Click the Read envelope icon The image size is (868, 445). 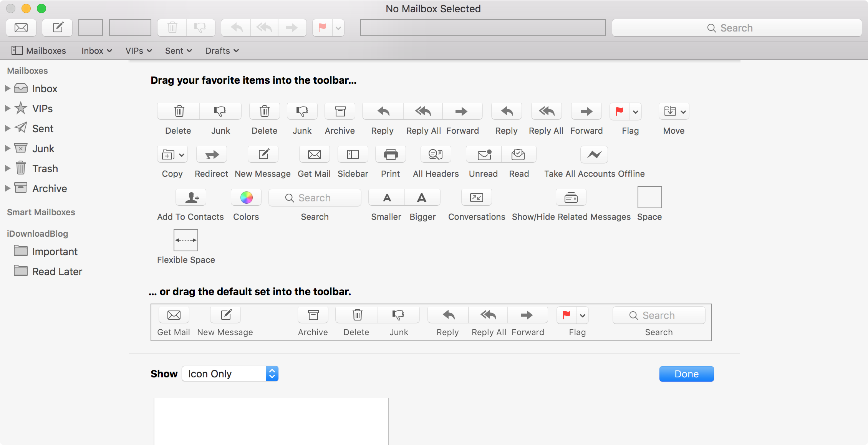(x=519, y=154)
